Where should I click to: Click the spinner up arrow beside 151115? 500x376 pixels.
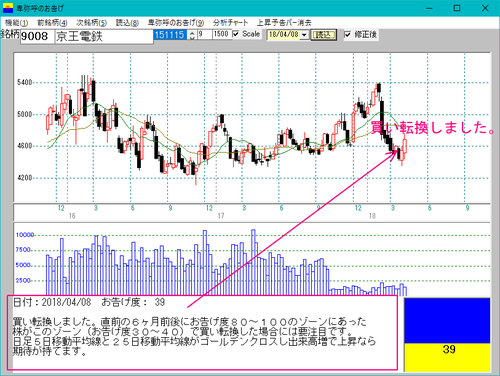pyautogui.click(x=192, y=33)
